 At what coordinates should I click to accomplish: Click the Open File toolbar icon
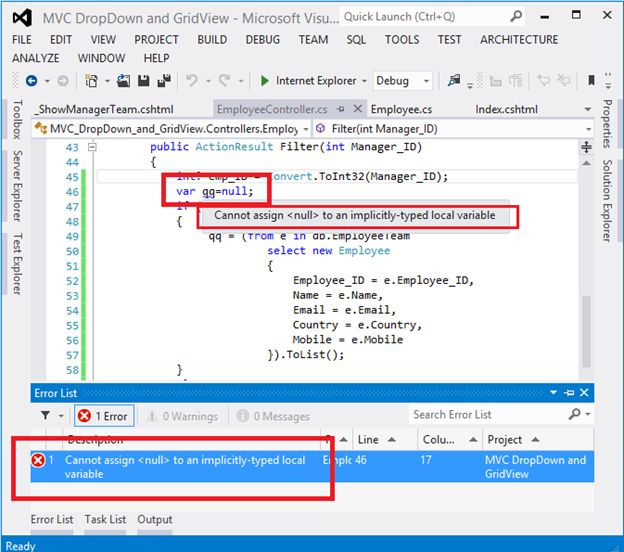pyautogui.click(x=123, y=81)
